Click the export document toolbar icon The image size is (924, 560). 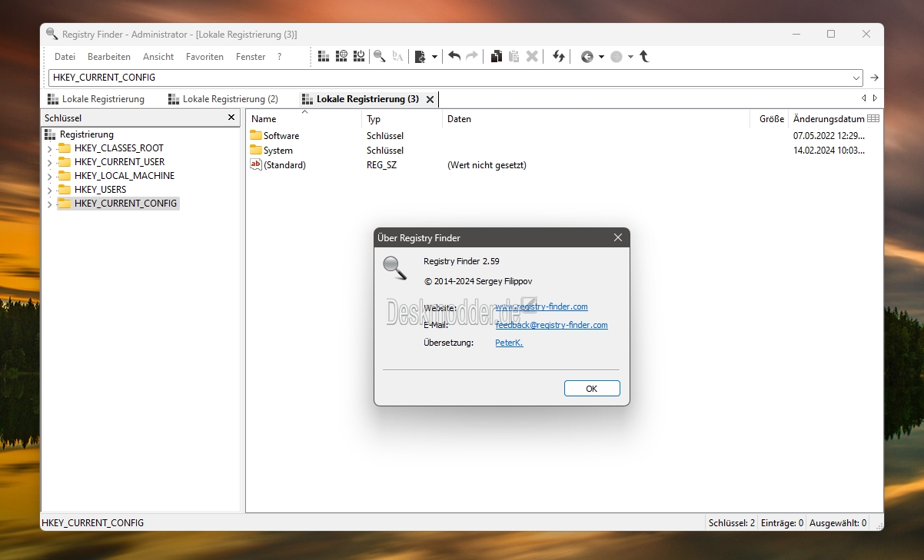[x=420, y=56]
